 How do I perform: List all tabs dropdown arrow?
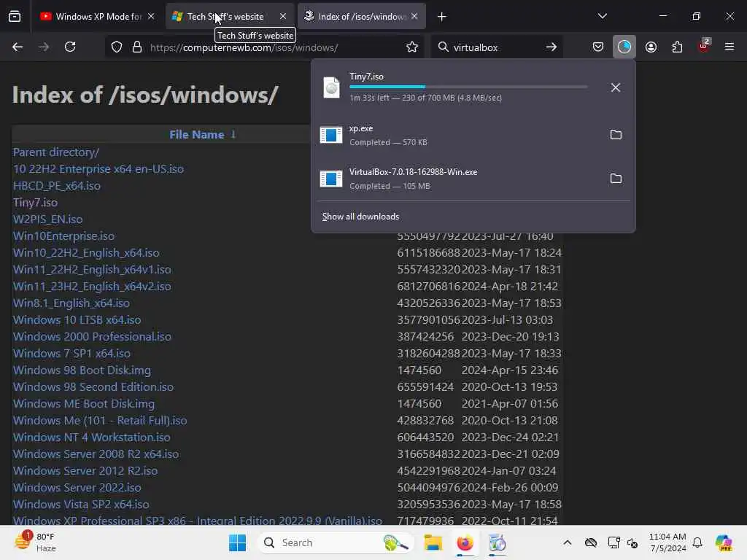pyautogui.click(x=602, y=16)
